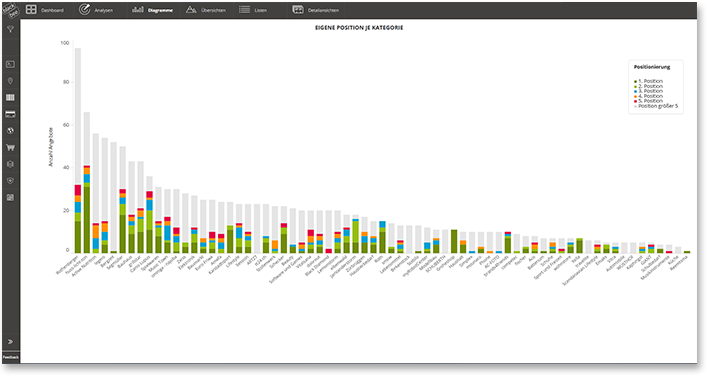Click the gray bar above Active Nutrition

[96, 178]
